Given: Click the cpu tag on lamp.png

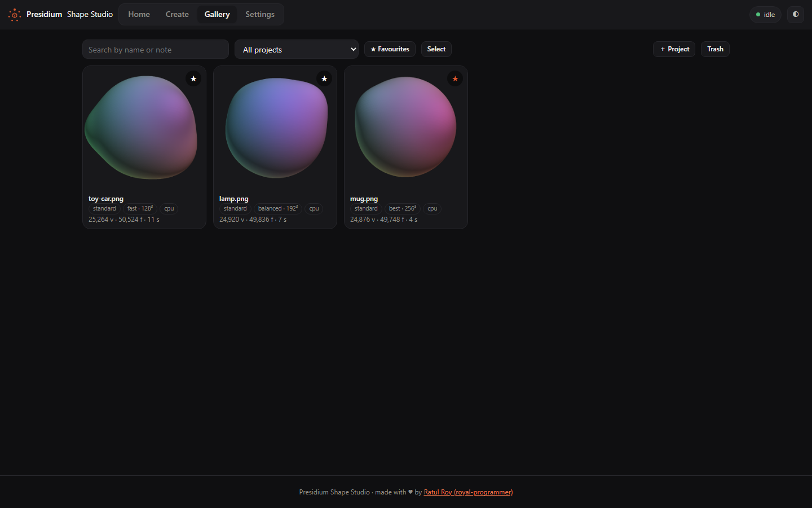Looking at the screenshot, I should 314,209.
